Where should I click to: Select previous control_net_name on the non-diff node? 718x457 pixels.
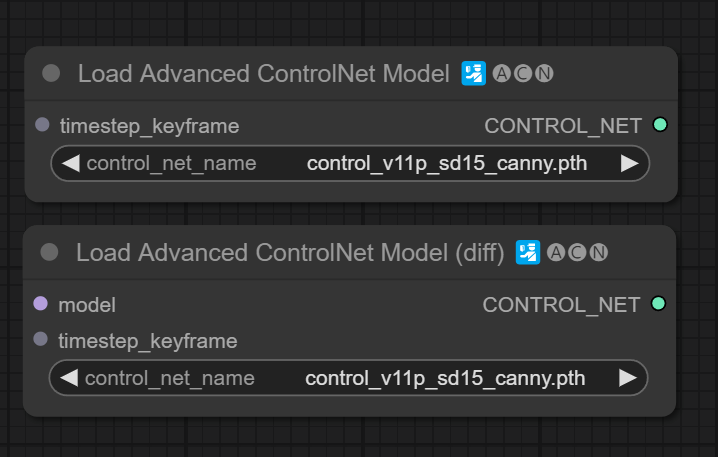pos(70,163)
